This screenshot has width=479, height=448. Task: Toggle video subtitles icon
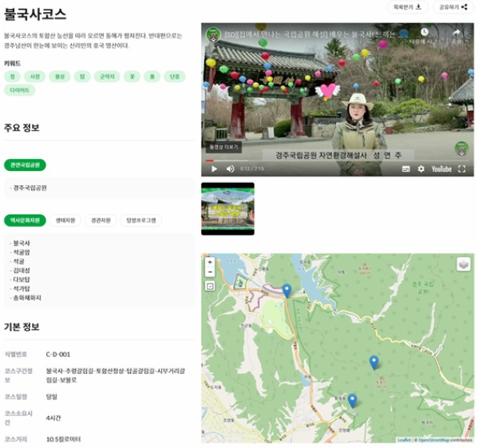(x=406, y=168)
